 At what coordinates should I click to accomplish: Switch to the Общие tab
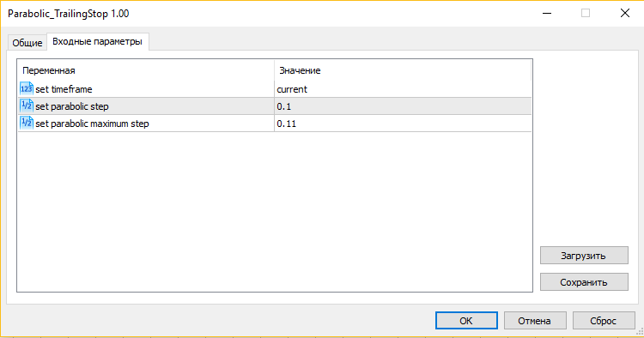(27, 43)
